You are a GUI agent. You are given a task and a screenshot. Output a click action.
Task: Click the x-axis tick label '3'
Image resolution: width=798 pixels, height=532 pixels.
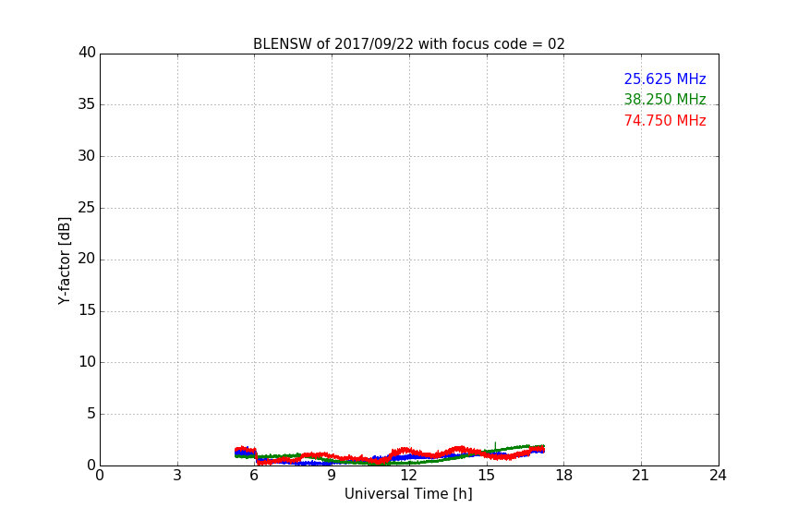177,476
